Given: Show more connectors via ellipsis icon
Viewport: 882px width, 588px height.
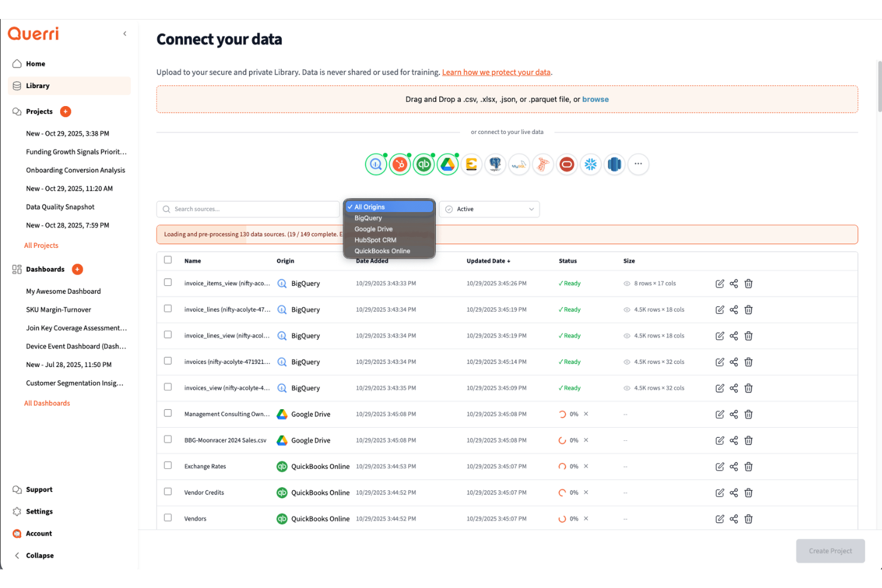Looking at the screenshot, I should coord(638,164).
